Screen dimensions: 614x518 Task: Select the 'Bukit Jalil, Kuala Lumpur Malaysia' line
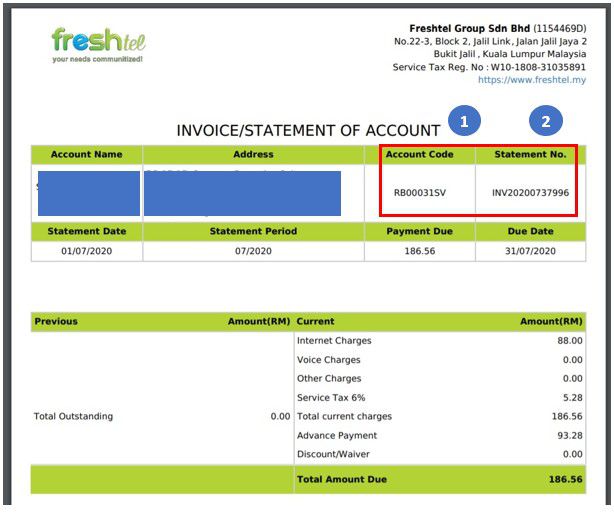click(510, 54)
